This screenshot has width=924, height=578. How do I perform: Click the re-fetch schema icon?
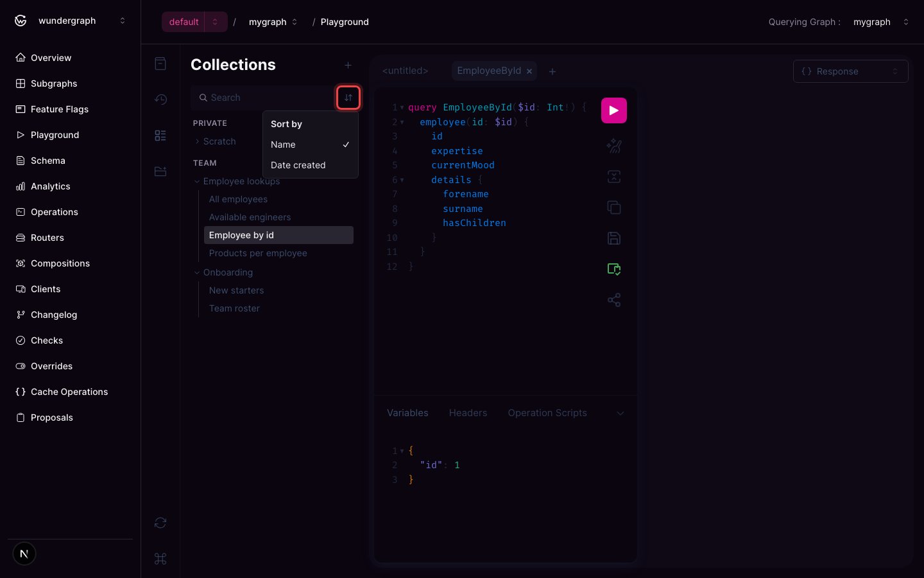click(x=160, y=523)
